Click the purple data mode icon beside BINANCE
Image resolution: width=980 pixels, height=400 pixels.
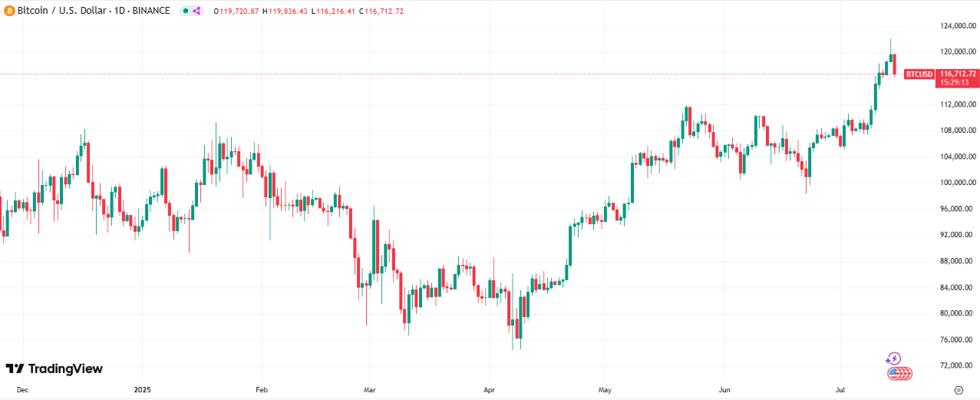pyautogui.click(x=196, y=11)
